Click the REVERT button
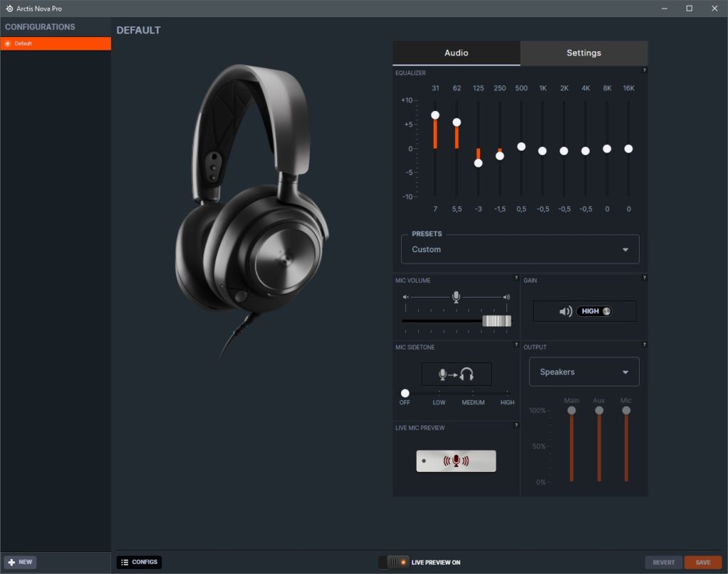 tap(663, 562)
